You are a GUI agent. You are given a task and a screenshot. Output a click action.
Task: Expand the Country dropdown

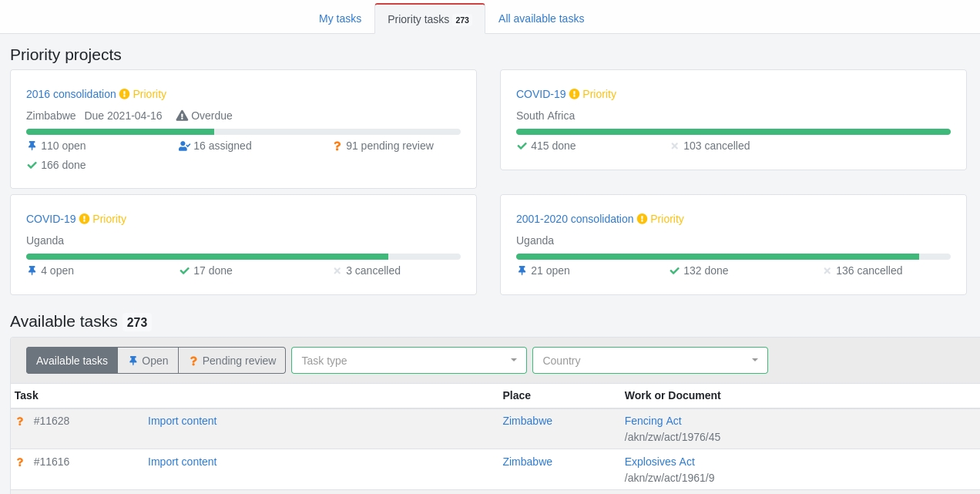click(x=649, y=361)
